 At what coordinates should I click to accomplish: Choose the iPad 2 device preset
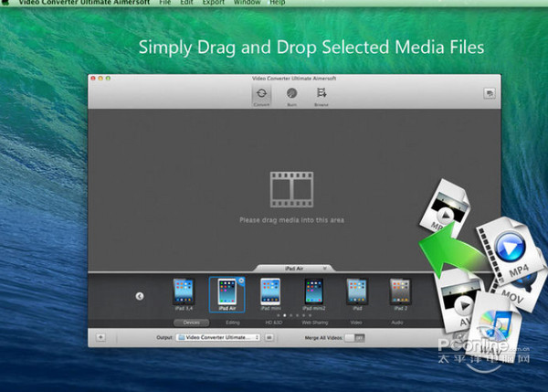[400, 294]
